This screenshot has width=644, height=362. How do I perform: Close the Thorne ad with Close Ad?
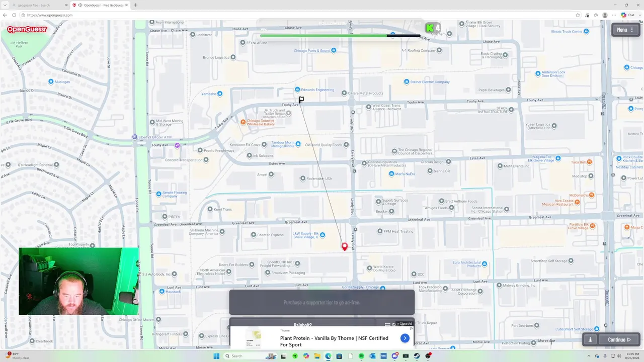(x=404, y=324)
